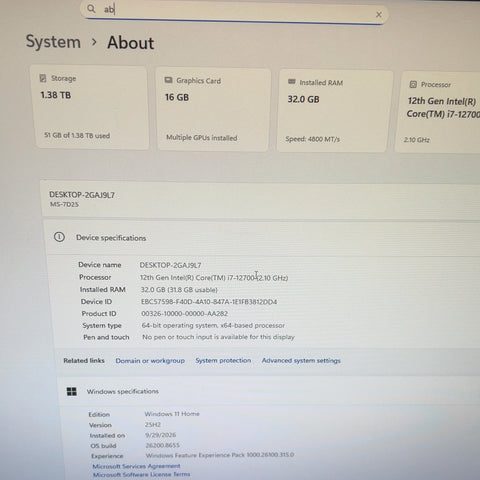
Task: Click the DESKTOP-2GAJ9L7 header name
Action: pos(82,195)
